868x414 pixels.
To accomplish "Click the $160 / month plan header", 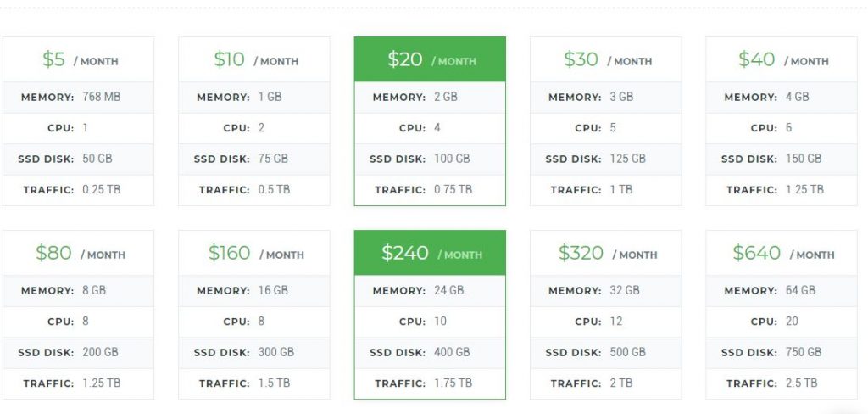I will pyautogui.click(x=254, y=254).
